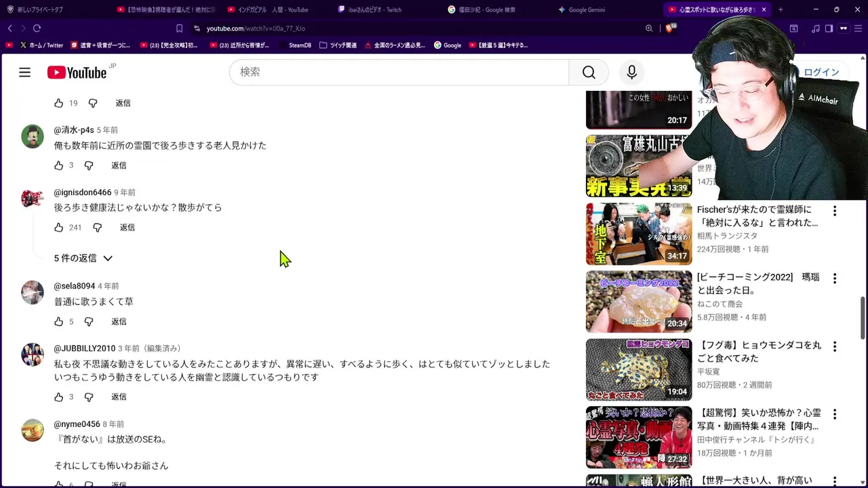Start voice search with microphone icon
The width and height of the screenshot is (868, 488).
point(631,73)
